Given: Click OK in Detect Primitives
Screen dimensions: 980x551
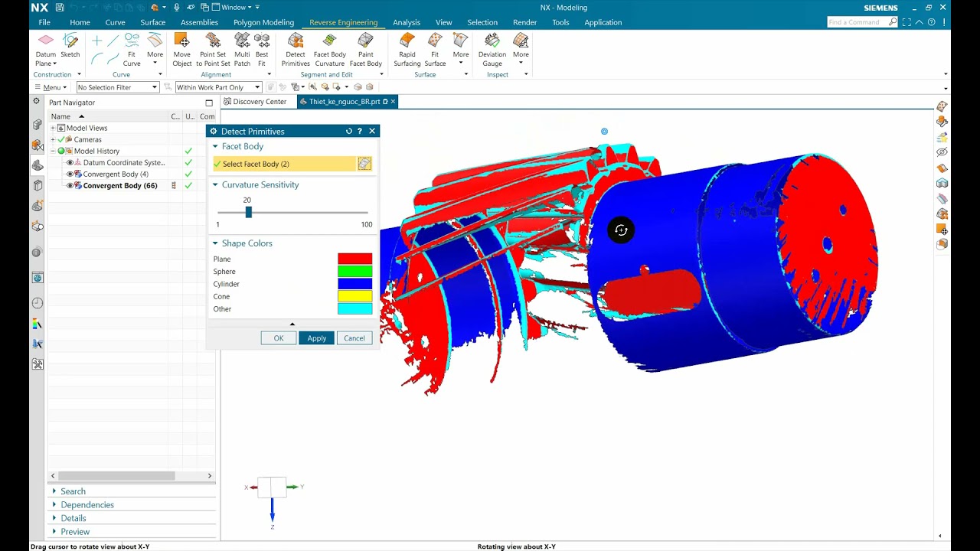Looking at the screenshot, I should (x=279, y=338).
